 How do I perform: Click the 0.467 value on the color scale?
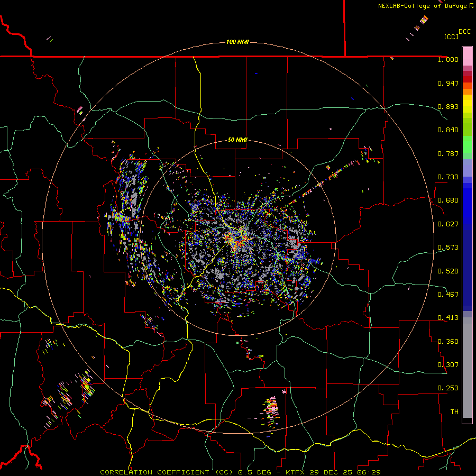448,295
